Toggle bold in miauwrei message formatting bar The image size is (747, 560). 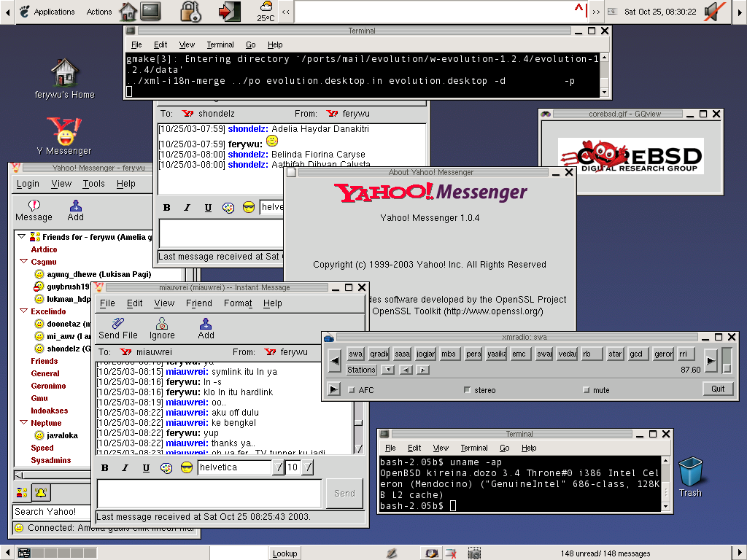click(x=105, y=467)
